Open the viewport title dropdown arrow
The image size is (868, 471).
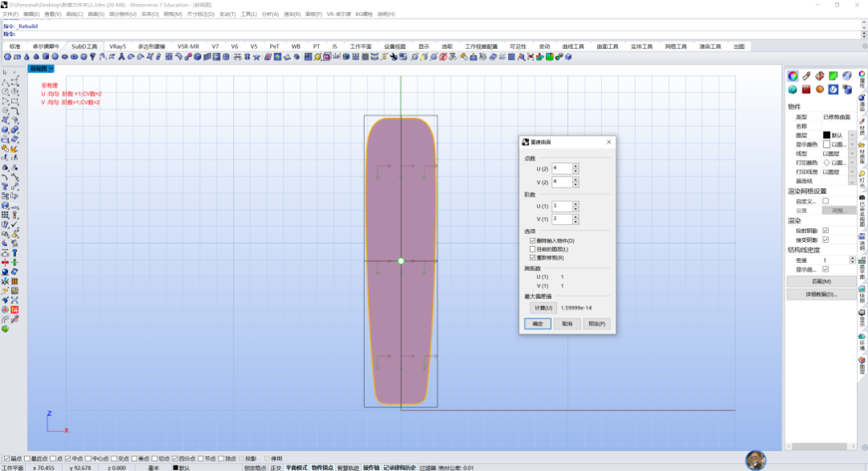click(51, 68)
